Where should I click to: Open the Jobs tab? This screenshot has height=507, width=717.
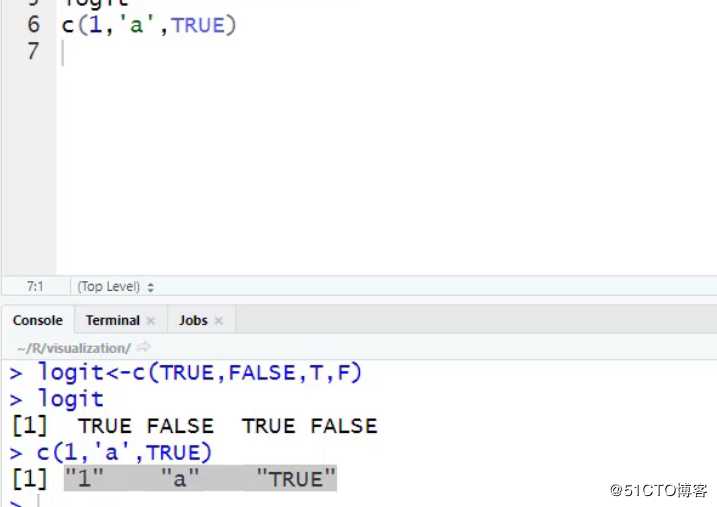pyautogui.click(x=193, y=320)
